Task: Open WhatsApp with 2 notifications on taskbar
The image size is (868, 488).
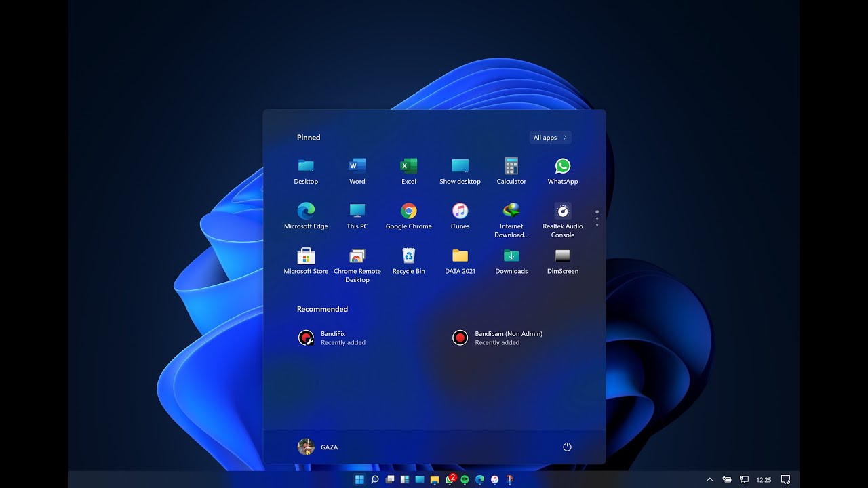Action: [x=450, y=479]
